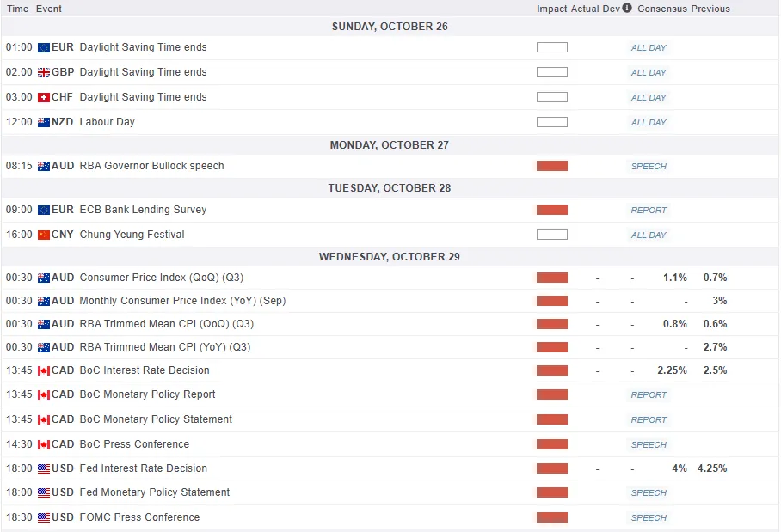The height and width of the screenshot is (532, 781).
Task: Click the GBP flag for Daylight Saving Time ends
Action: pos(44,73)
